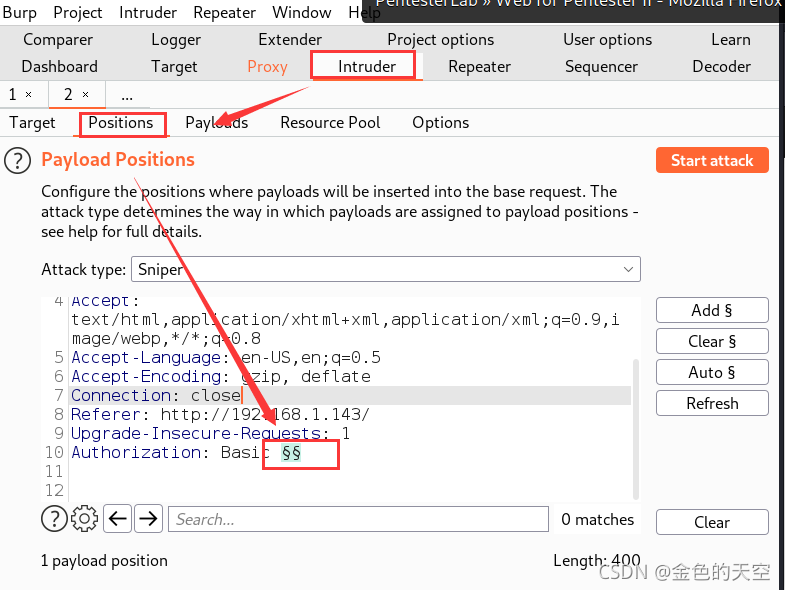
Task: Open the Payload Positions help icon
Action: pyautogui.click(x=18, y=161)
